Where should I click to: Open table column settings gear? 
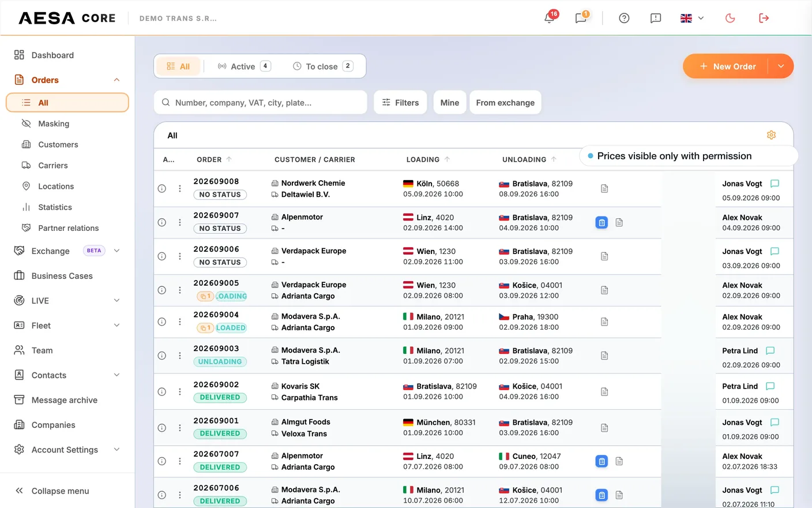pos(771,135)
